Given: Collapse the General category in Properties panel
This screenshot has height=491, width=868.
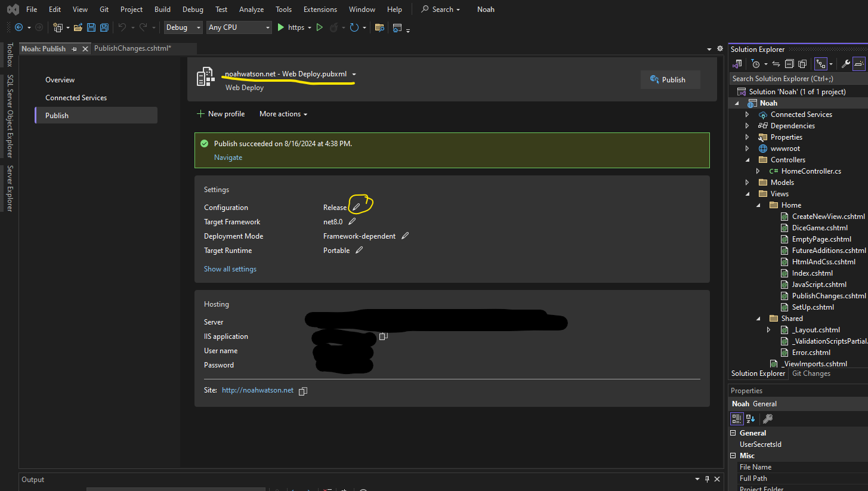Looking at the screenshot, I should coord(734,433).
